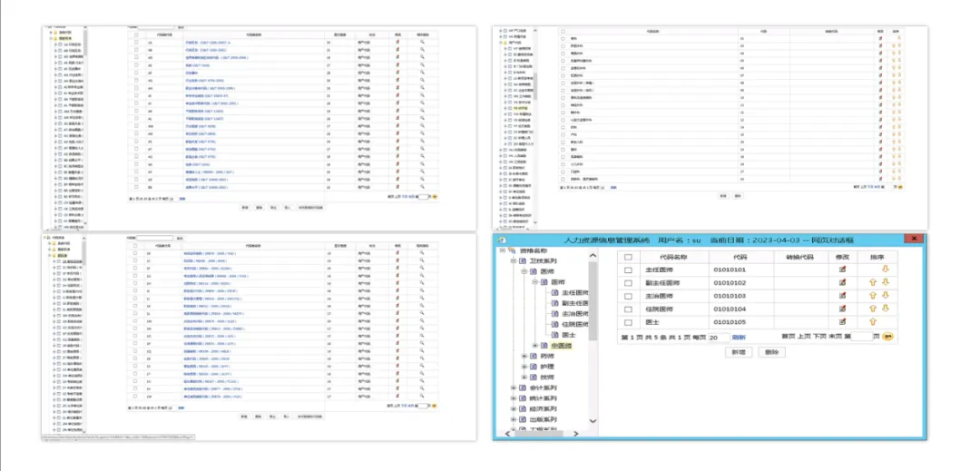Viewport: 980px width, 471px height.
Task: Click the document icon beside 护理
Action: click(x=534, y=367)
